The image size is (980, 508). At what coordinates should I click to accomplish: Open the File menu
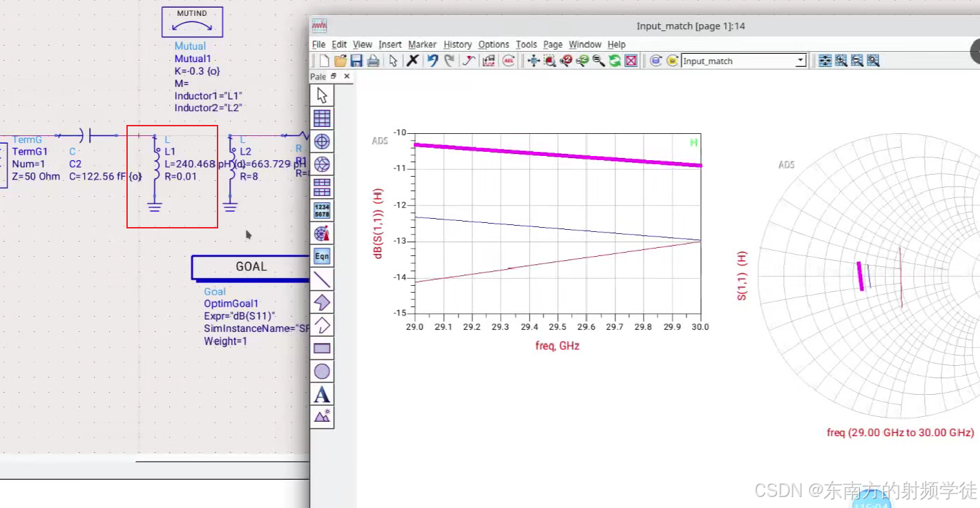click(318, 44)
